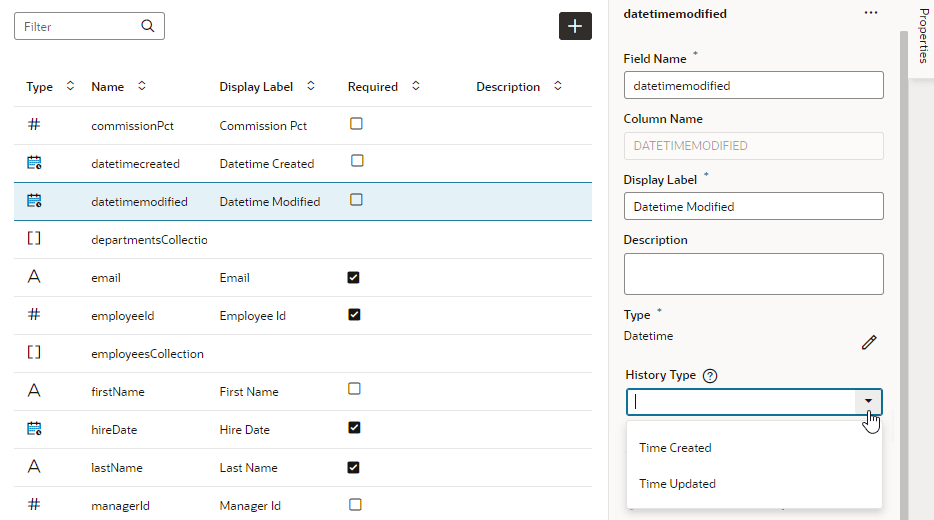This screenshot has width=934, height=520.
Task: Uncheck Required checkbox for email
Action: (x=354, y=277)
